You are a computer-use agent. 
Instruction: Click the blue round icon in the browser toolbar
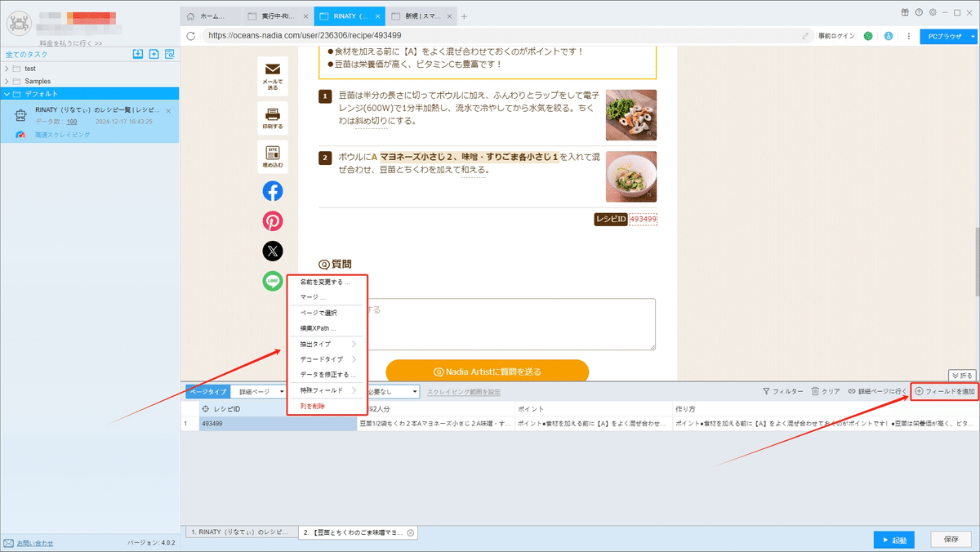pos(889,36)
